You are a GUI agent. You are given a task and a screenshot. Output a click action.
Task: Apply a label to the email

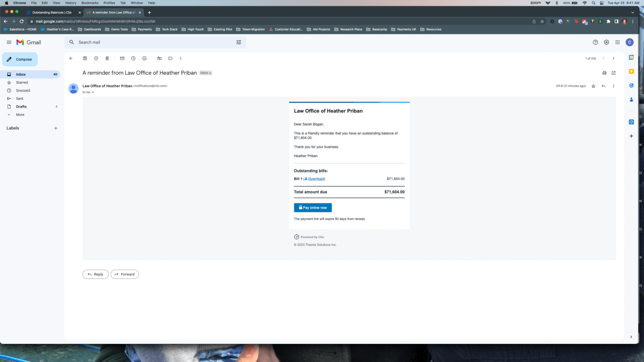[170, 58]
